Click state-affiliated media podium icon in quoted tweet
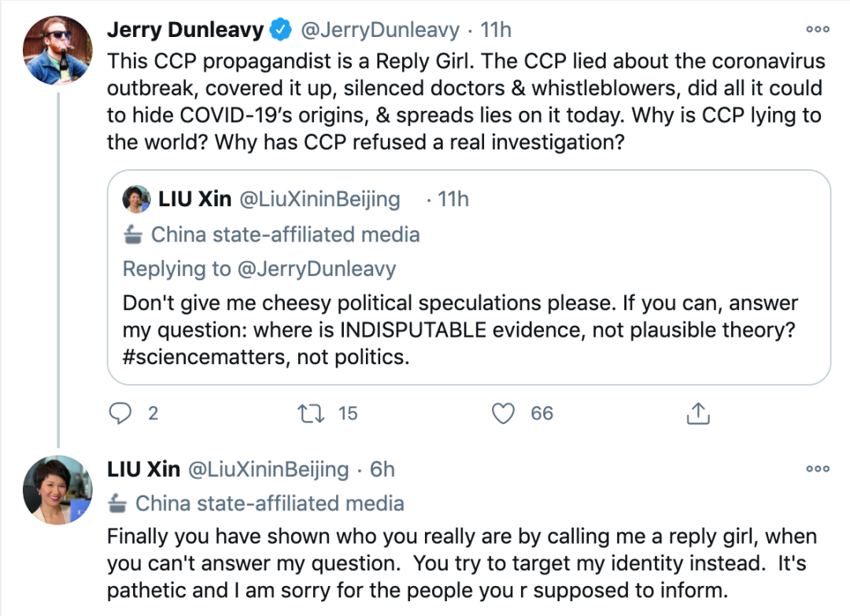The height and width of the screenshot is (616, 850). [133, 234]
